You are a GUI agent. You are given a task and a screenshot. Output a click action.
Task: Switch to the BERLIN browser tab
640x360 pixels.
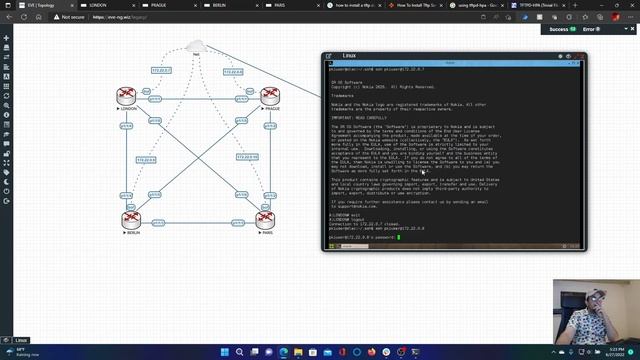230,5
